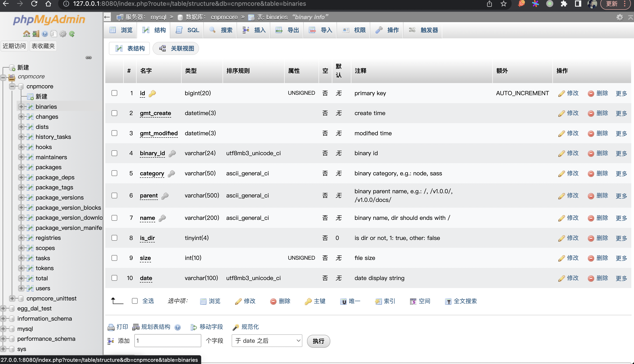The width and height of the screenshot is (634, 364).
Task: Tick the checkbox for the is_dir row
Action: (x=114, y=238)
